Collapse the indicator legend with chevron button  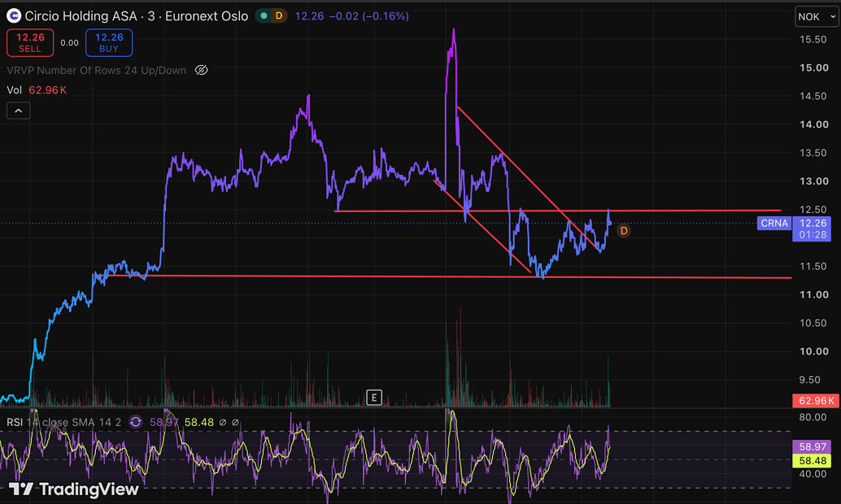(x=18, y=111)
